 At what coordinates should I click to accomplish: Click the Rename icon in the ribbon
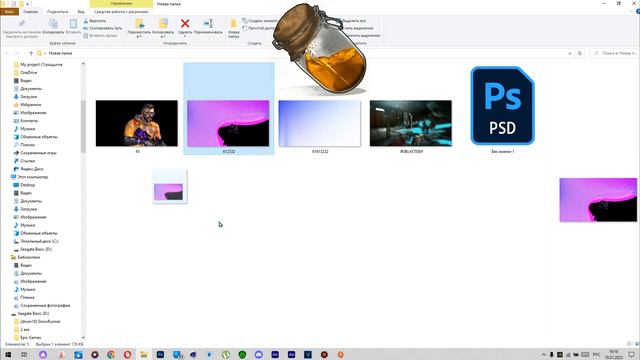point(208,24)
